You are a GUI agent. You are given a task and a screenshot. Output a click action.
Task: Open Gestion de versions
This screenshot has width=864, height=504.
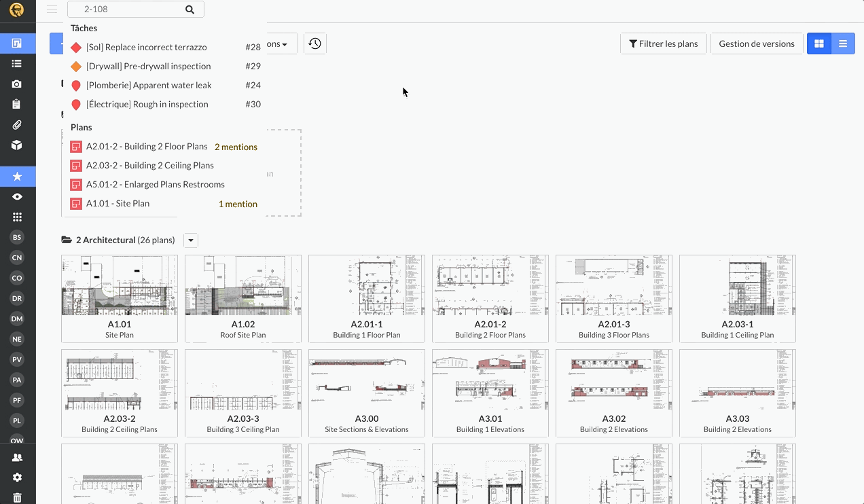(757, 43)
